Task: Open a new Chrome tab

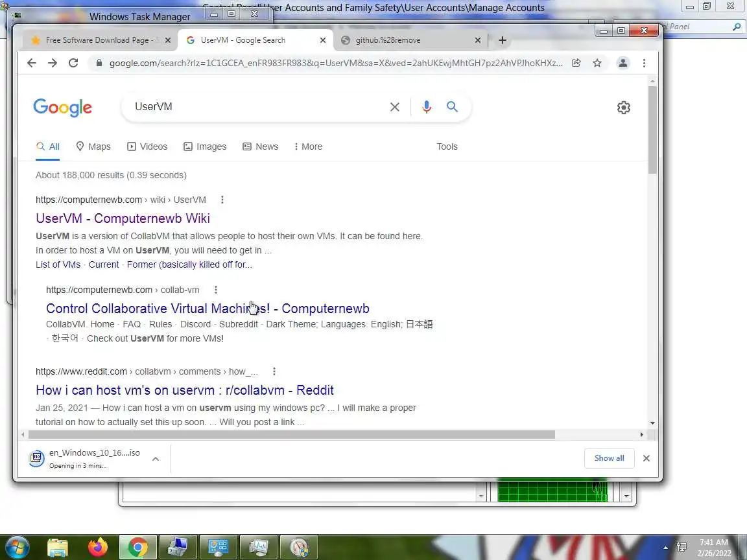Action: [x=502, y=40]
